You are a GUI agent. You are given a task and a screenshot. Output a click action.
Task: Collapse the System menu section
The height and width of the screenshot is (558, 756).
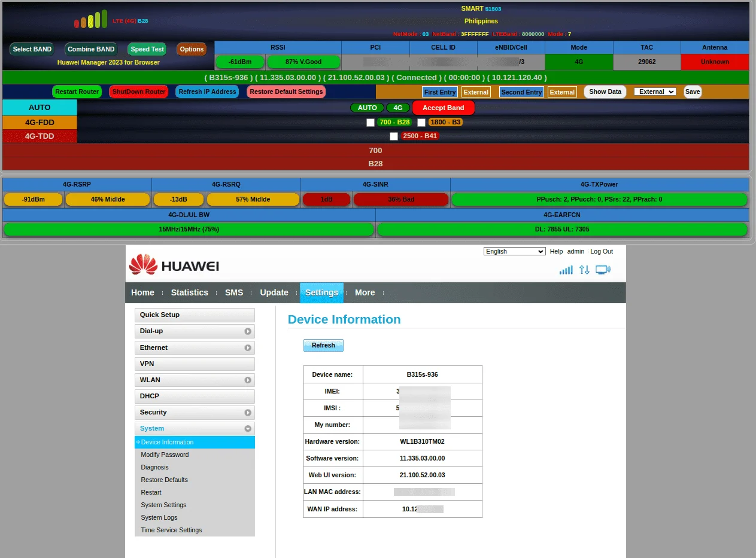[195, 428]
